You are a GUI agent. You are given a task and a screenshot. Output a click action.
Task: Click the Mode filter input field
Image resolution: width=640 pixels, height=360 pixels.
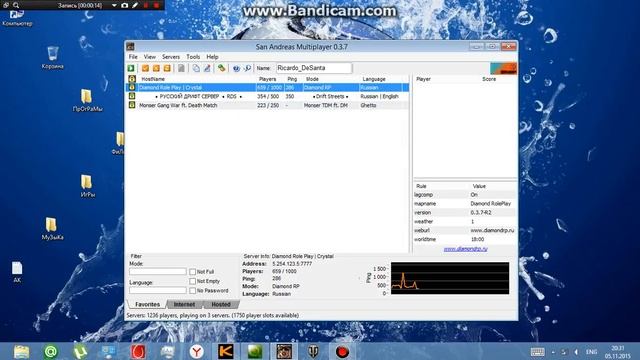[158, 271]
